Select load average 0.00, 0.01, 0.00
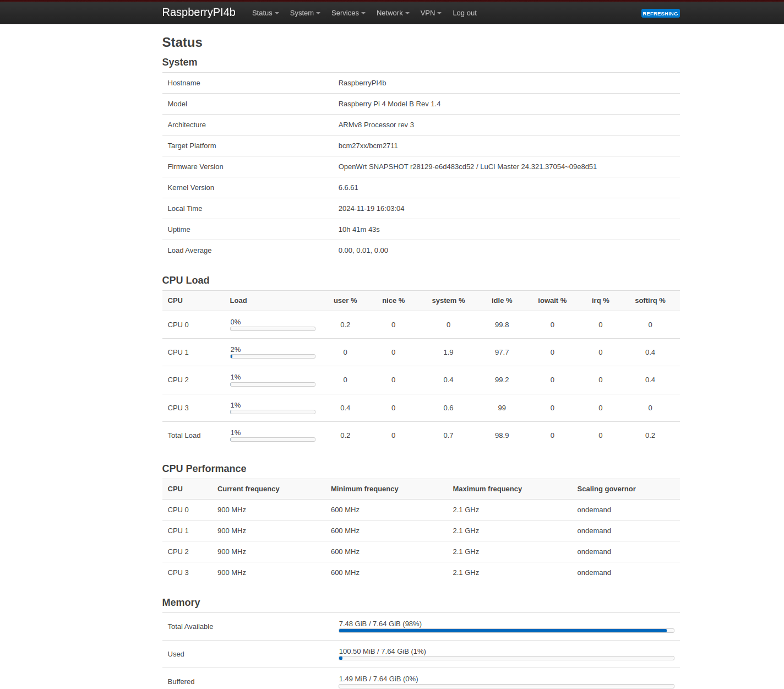The image size is (784, 689). pyautogui.click(x=363, y=251)
